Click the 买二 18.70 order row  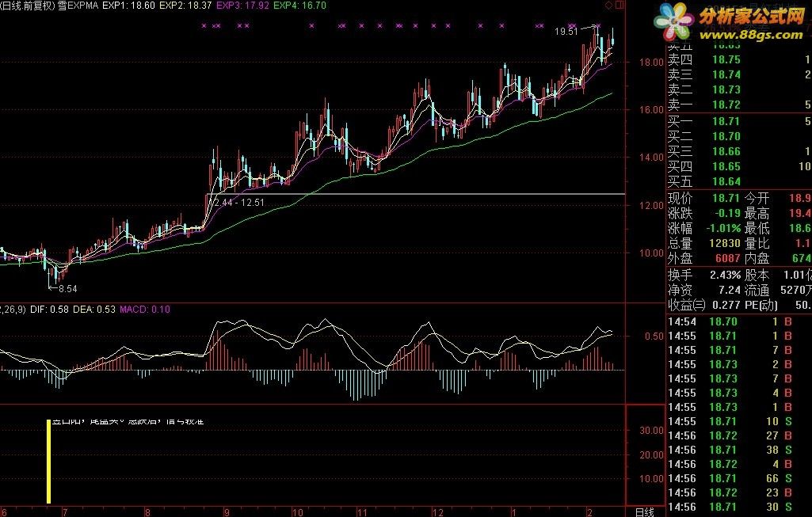tap(739, 137)
